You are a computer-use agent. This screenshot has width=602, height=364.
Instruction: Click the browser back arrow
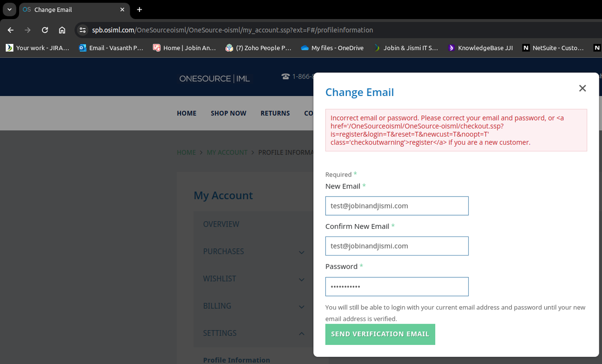11,30
